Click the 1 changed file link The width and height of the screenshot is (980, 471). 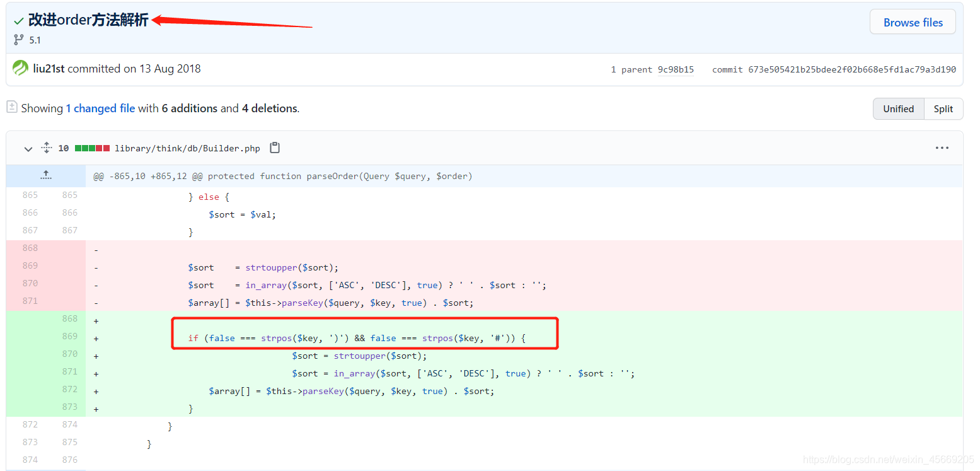pos(100,108)
